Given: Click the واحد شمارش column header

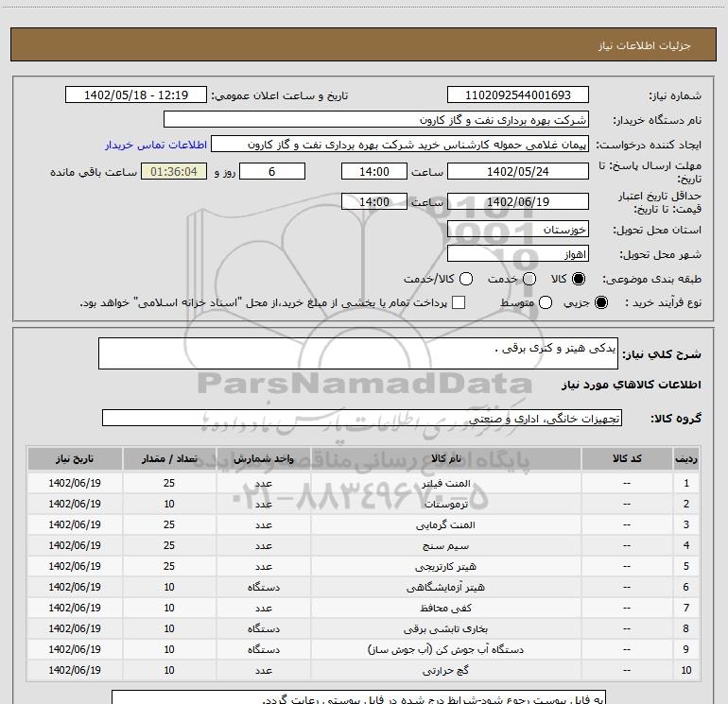Looking at the screenshot, I should 263,458.
